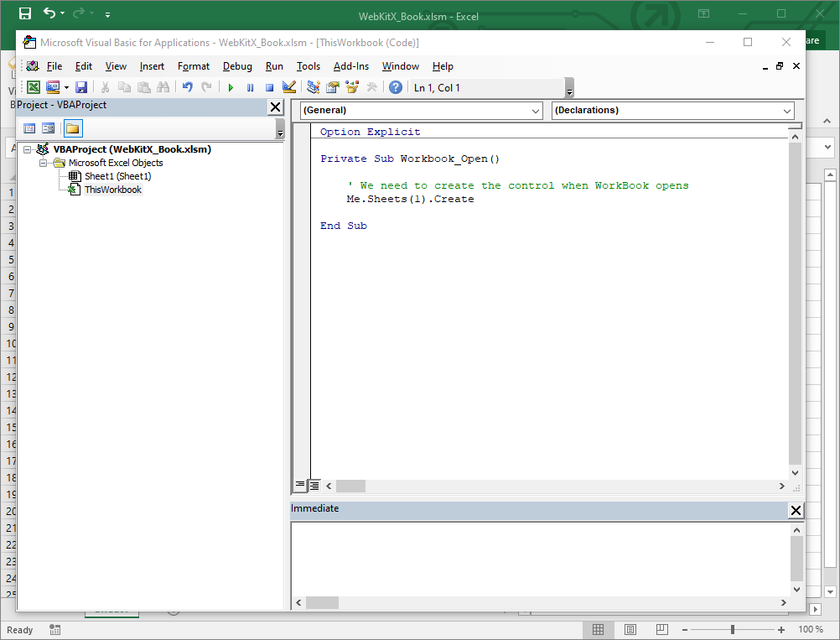Collapse the VBAProject (WebKitX_Book.xlsm) node

(28, 149)
